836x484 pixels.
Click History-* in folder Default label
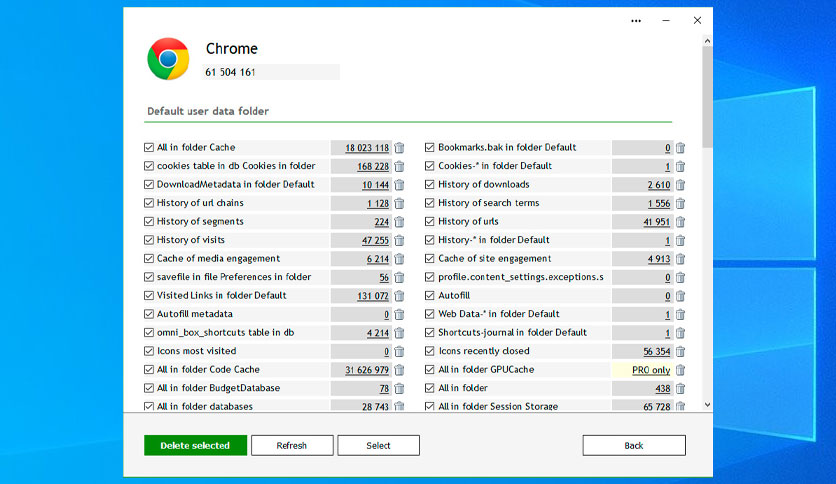click(494, 240)
